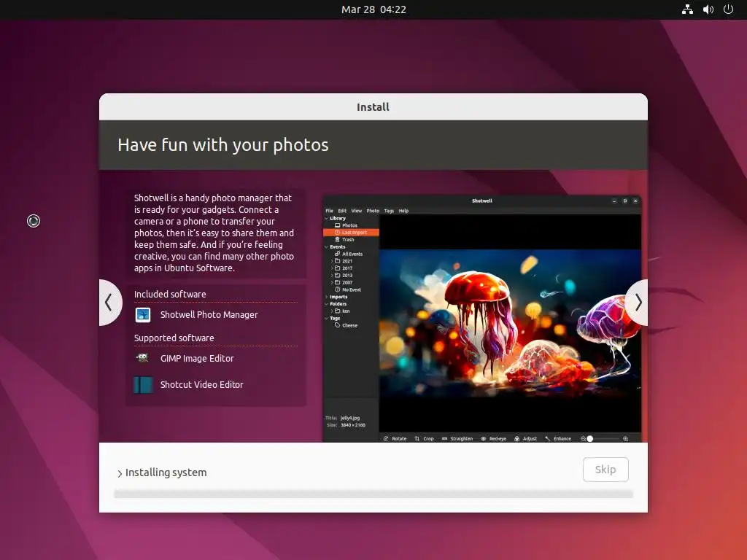Go to the next installer slide
Screen dimensions: 747x560
click(x=638, y=303)
